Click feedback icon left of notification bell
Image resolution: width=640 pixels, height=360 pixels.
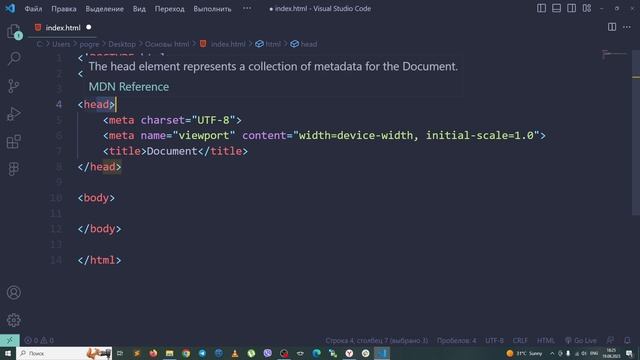(610, 340)
